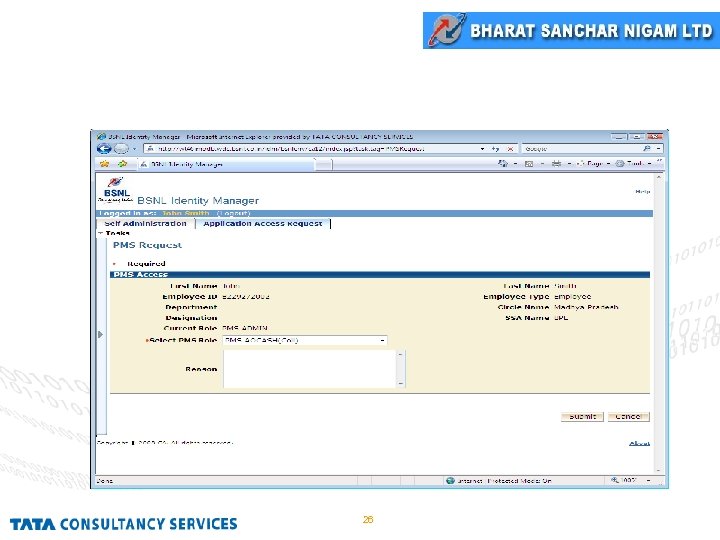The width and height of the screenshot is (720, 540).
Task: Click the About link
Action: pyautogui.click(x=639, y=443)
